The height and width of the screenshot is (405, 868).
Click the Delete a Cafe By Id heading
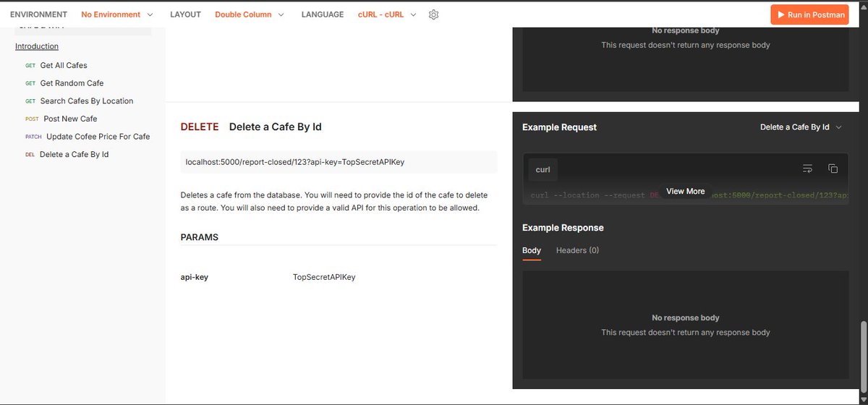tap(275, 127)
